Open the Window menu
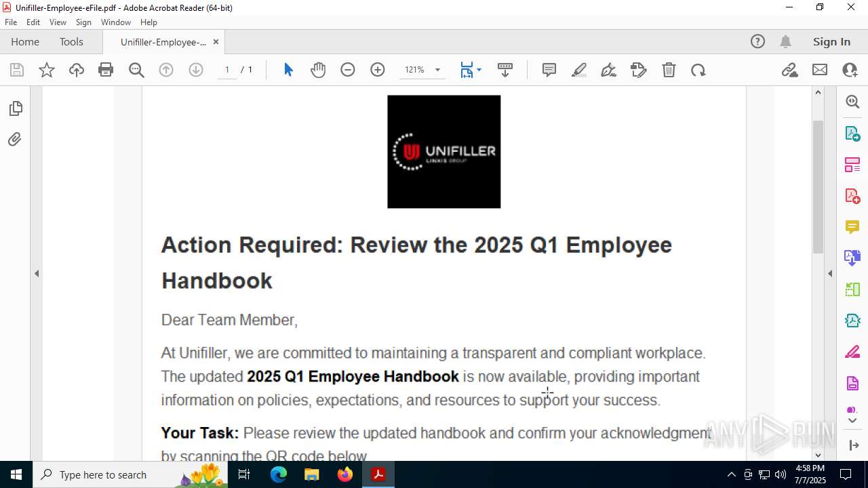Viewport: 868px width, 488px height. coord(116,22)
